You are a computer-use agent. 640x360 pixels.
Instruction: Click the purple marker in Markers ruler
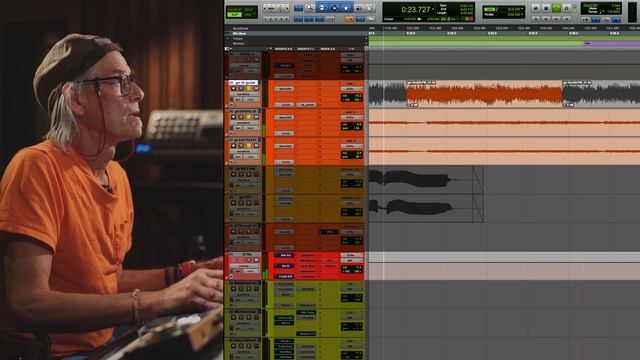point(587,43)
